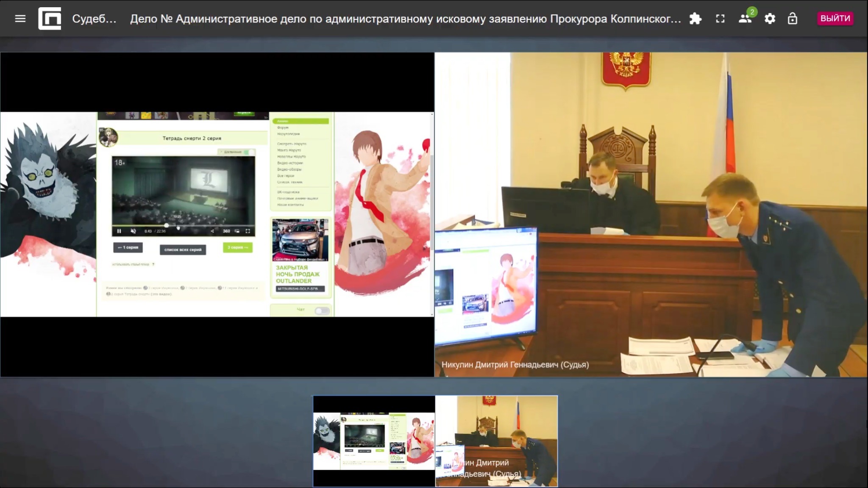Open the Форум menu link
Image resolution: width=868 pixels, height=488 pixels.
pos(283,128)
